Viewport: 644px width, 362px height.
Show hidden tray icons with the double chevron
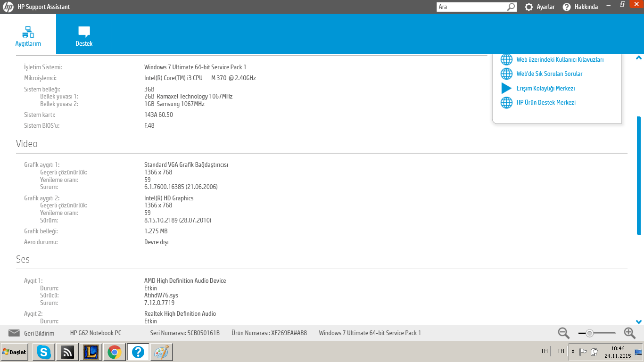pos(573,352)
